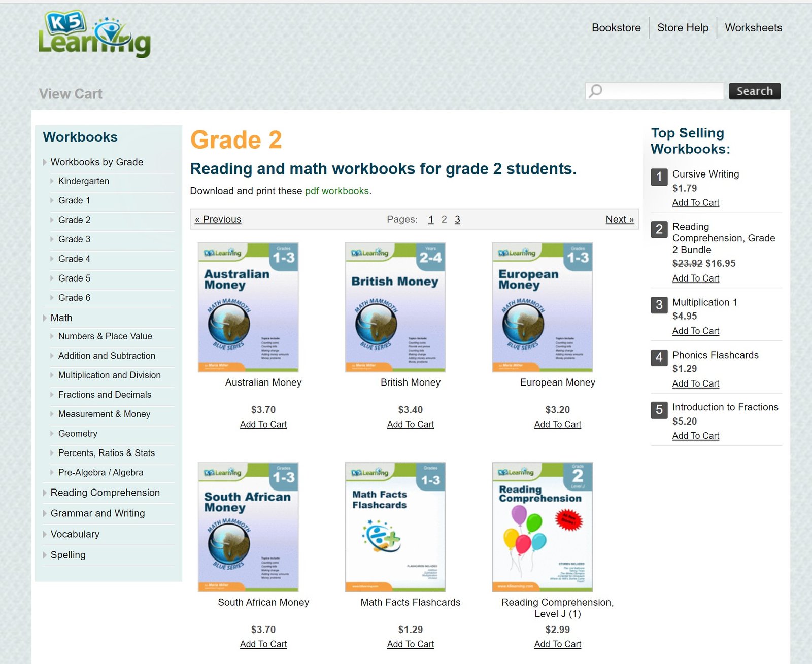The image size is (812, 664).
Task: Focus the search text field
Action: point(655,91)
